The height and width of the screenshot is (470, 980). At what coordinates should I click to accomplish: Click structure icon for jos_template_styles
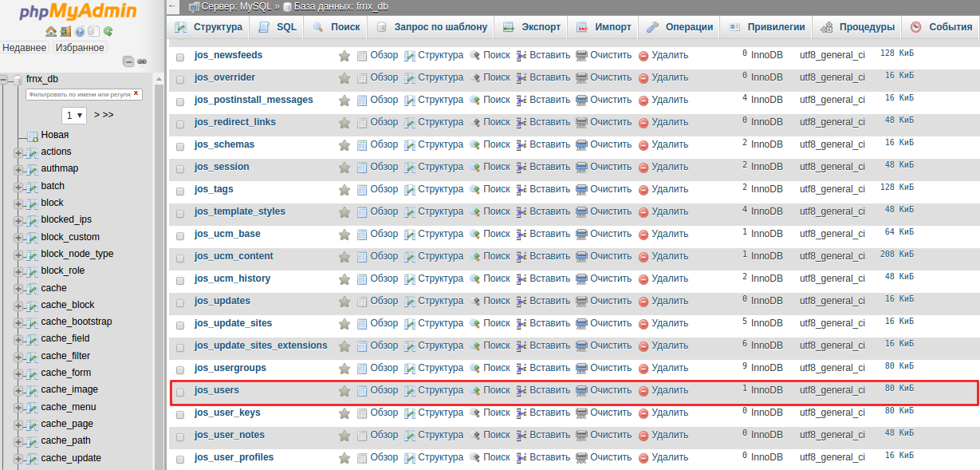click(410, 212)
